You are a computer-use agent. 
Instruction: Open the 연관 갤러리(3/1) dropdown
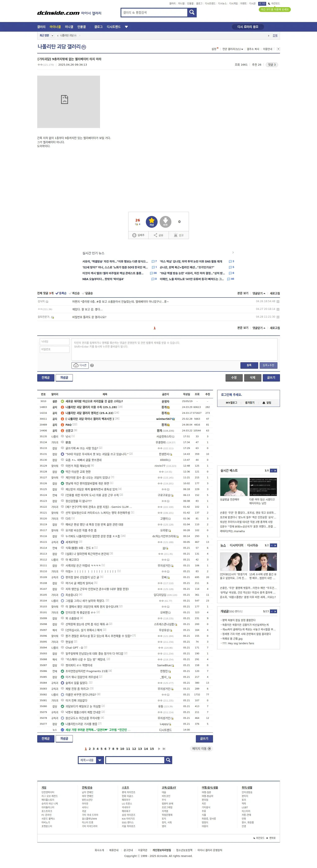(x=232, y=49)
